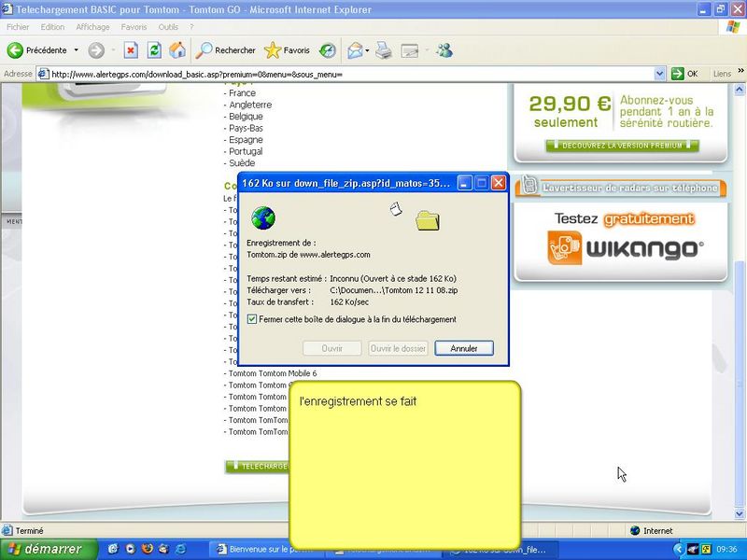The width and height of the screenshot is (747, 560).
Task: Click the globe icon in download dialog
Action: [x=263, y=218]
